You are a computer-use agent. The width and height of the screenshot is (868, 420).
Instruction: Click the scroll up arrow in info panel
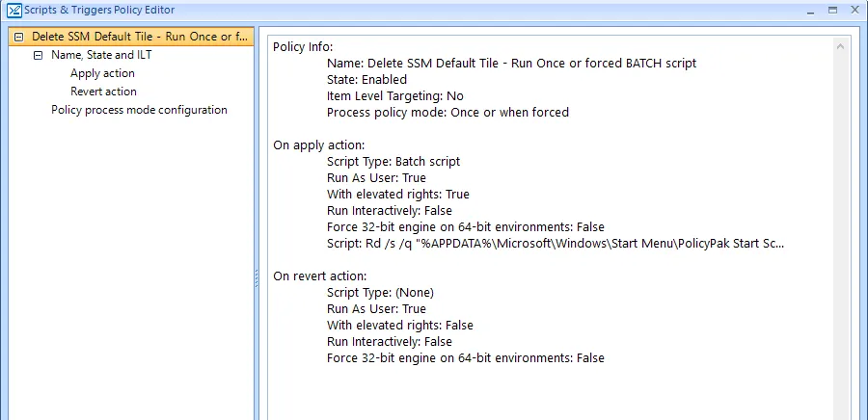tap(841, 46)
